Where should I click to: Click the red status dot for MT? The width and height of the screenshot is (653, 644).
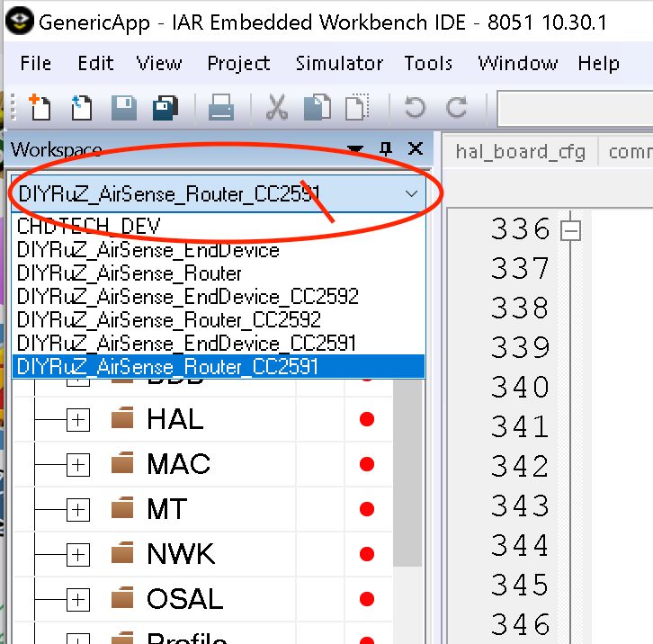[x=366, y=509]
